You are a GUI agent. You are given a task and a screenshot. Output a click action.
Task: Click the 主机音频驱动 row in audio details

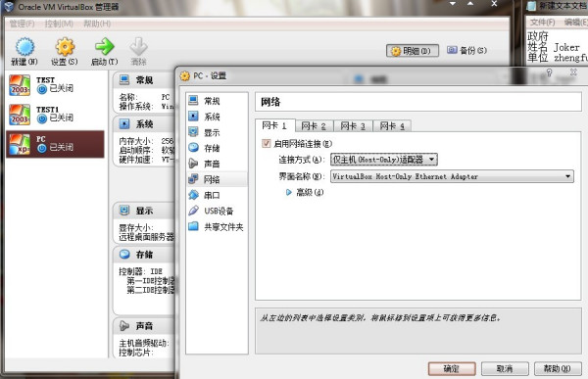click(x=144, y=343)
